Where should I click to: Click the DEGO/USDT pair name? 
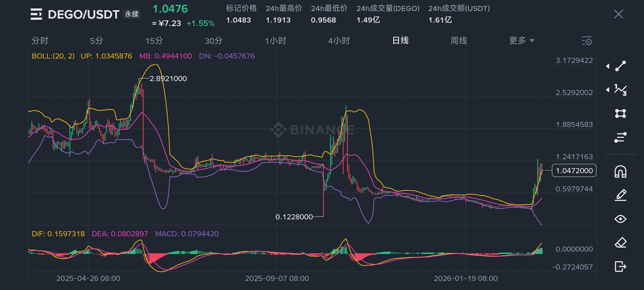tap(83, 15)
